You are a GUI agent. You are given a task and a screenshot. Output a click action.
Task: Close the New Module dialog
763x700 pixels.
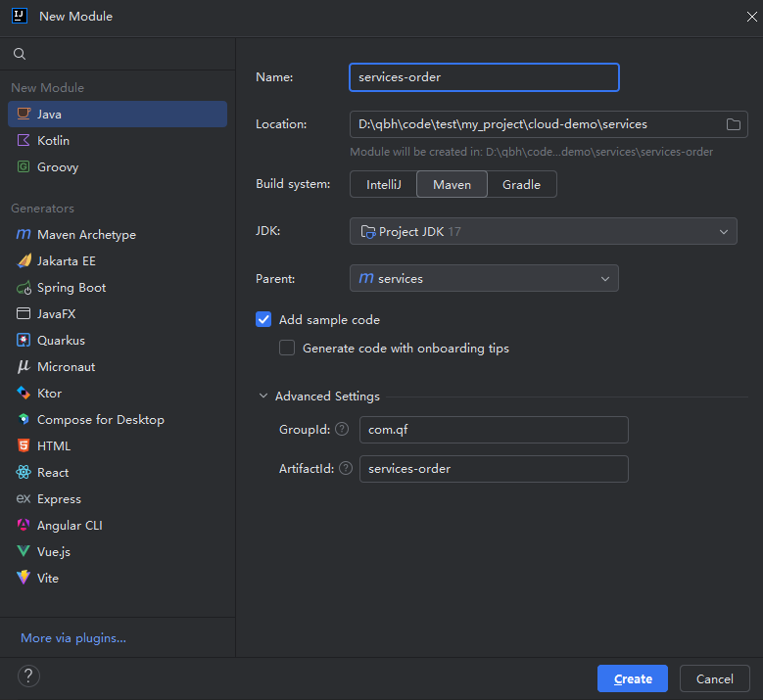pos(751,17)
